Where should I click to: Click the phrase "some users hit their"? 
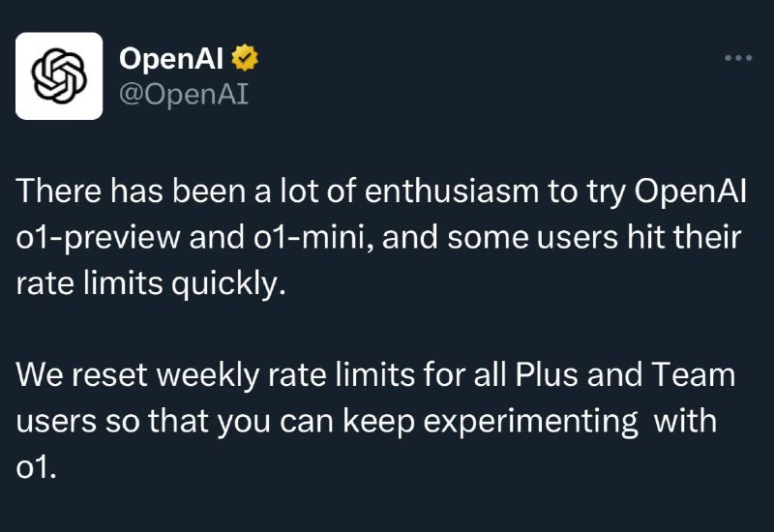(594, 237)
